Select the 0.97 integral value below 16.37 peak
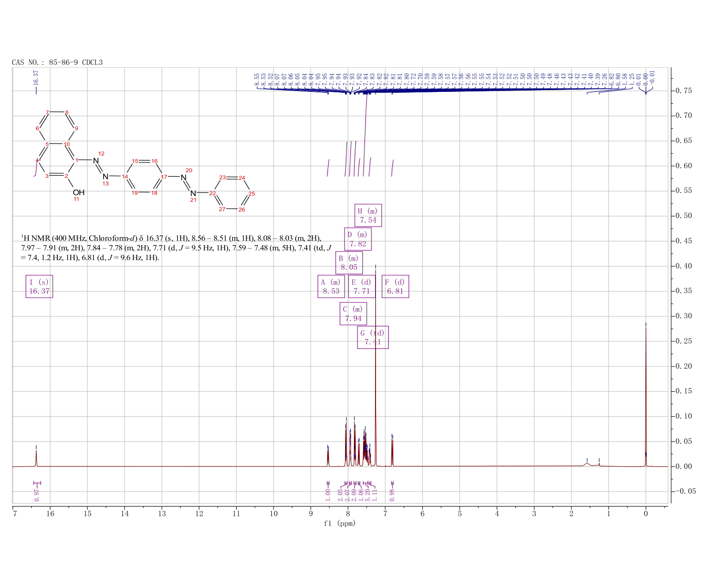 (x=37, y=495)
